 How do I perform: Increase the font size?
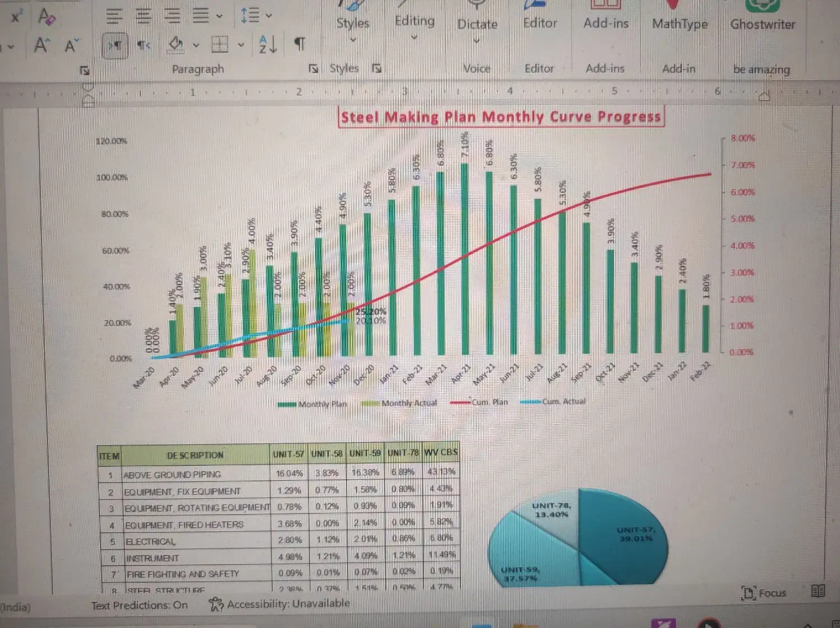point(41,45)
